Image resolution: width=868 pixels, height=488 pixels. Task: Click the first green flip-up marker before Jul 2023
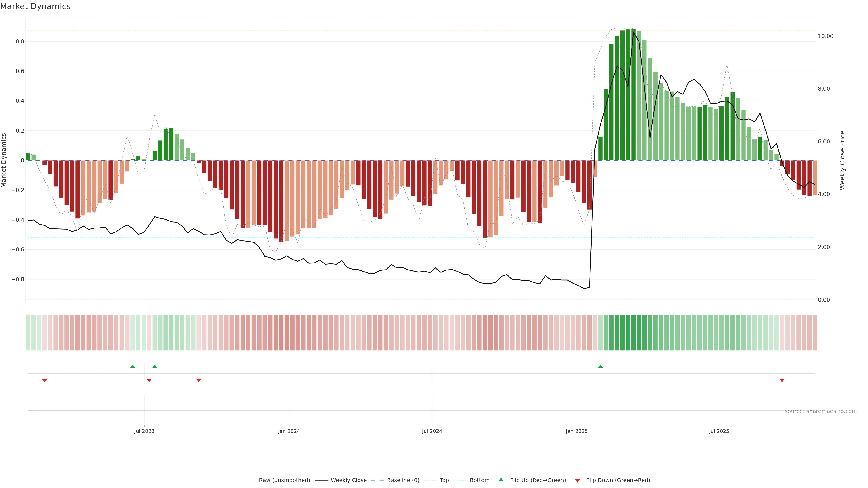(x=132, y=366)
